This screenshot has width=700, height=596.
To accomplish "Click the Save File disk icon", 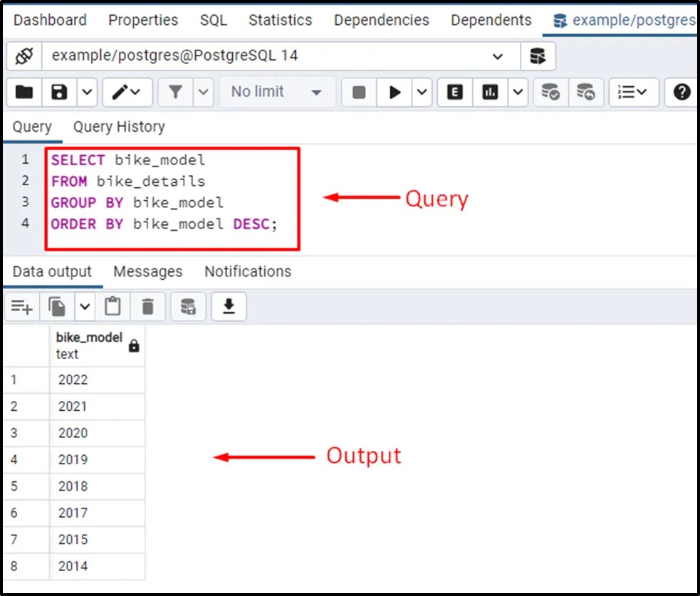I will pyautogui.click(x=60, y=92).
